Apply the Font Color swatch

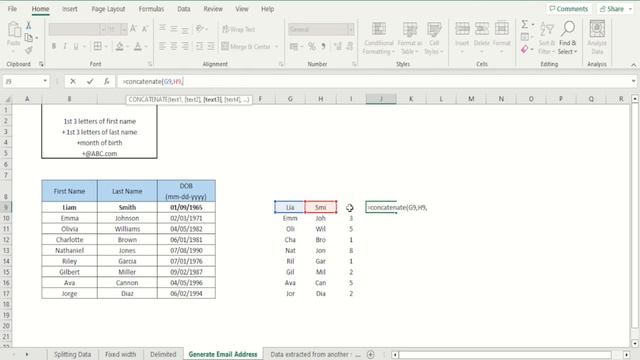[x=138, y=47]
